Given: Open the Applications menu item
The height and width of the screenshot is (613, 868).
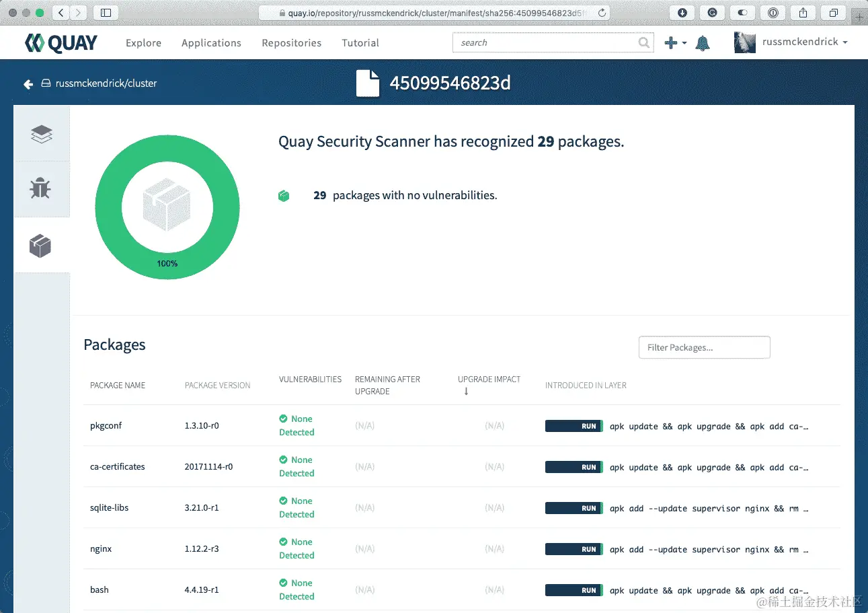Looking at the screenshot, I should point(211,43).
